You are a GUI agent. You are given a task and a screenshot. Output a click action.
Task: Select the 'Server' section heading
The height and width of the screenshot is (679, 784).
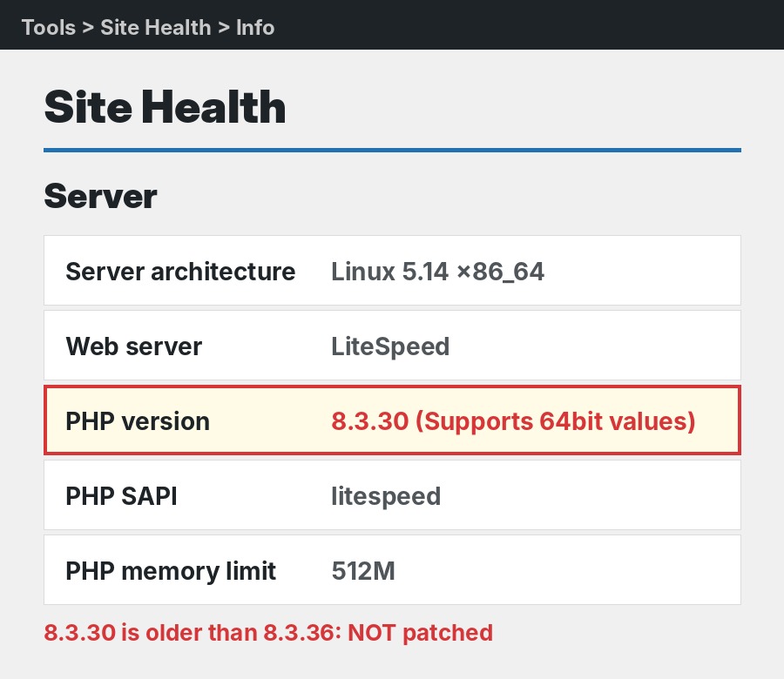(x=100, y=196)
